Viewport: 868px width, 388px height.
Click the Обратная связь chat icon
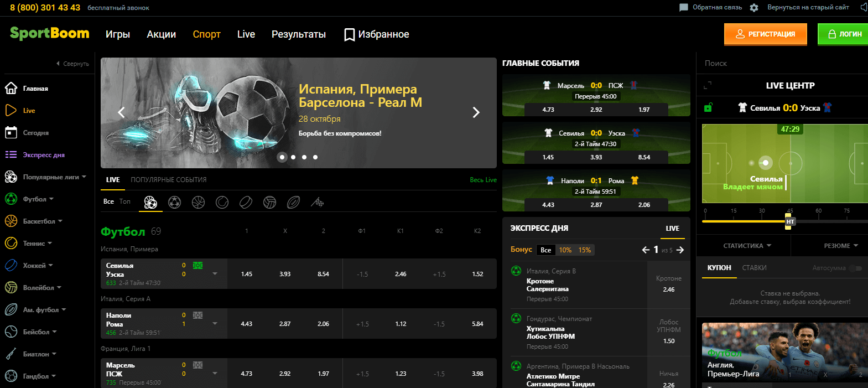(x=684, y=8)
